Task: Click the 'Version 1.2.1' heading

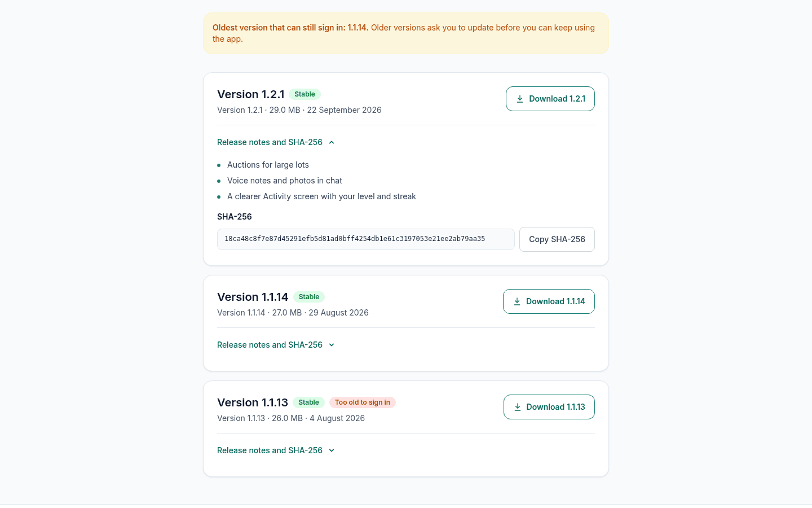Action: (251, 94)
